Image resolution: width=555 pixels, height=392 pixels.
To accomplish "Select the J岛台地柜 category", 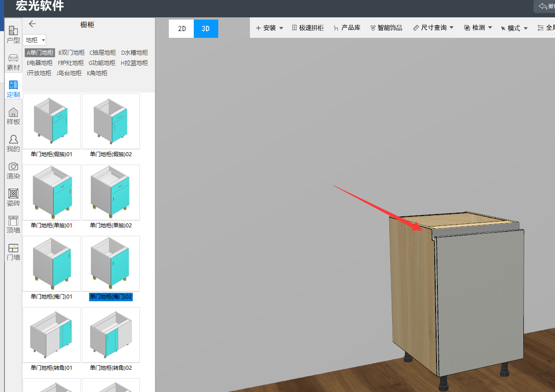I will click(69, 73).
